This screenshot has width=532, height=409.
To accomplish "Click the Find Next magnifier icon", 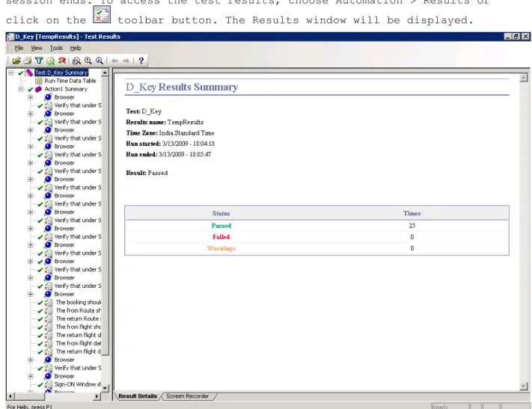I will (x=99, y=61).
